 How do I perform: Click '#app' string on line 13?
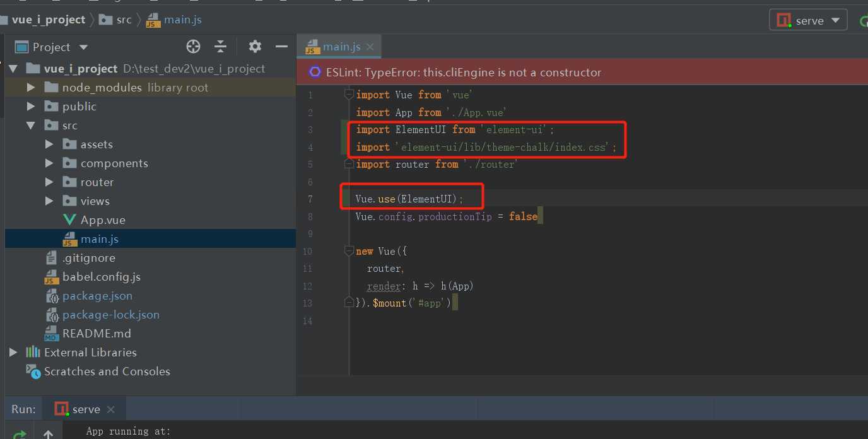pos(431,303)
